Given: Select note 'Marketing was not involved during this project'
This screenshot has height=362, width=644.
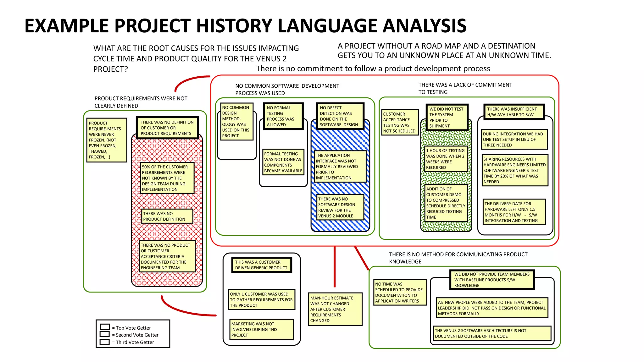Looking at the screenshot, I should click(x=262, y=329).
